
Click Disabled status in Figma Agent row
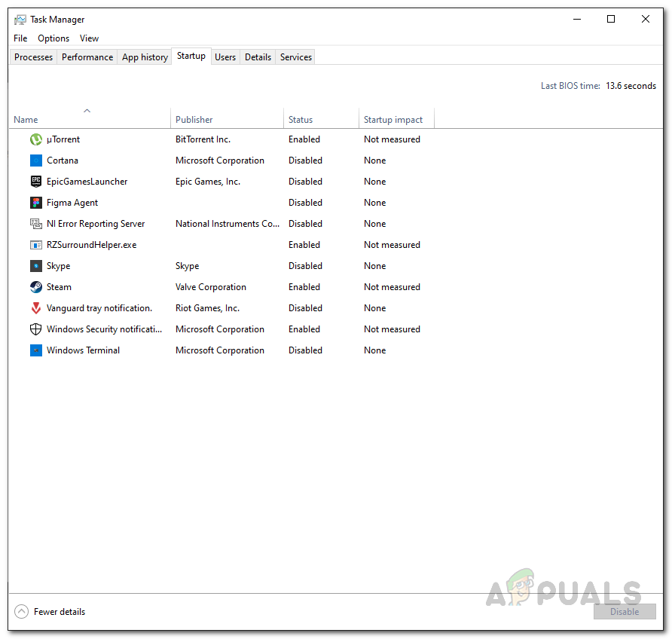(305, 202)
